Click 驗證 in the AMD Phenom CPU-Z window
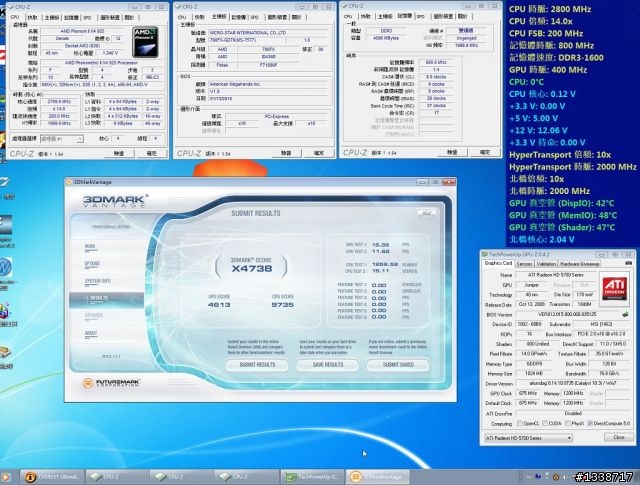Viewport: 640px width, 485px height. pyautogui.click(x=119, y=154)
